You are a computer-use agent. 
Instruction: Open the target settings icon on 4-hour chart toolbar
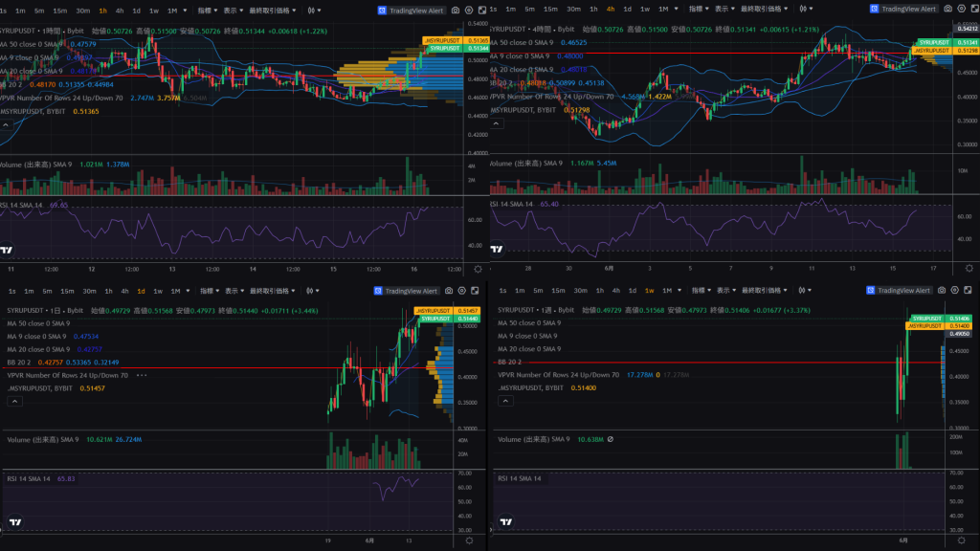961,9
